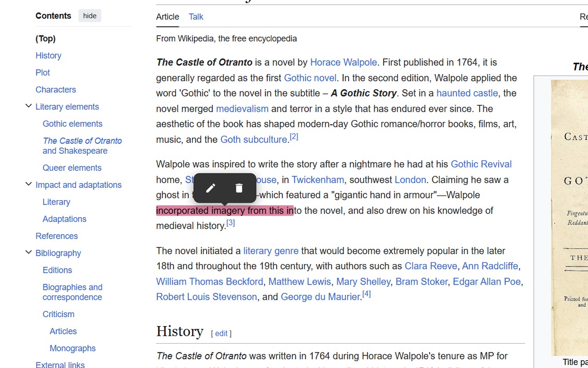Open citation reference [2]

(x=294, y=137)
